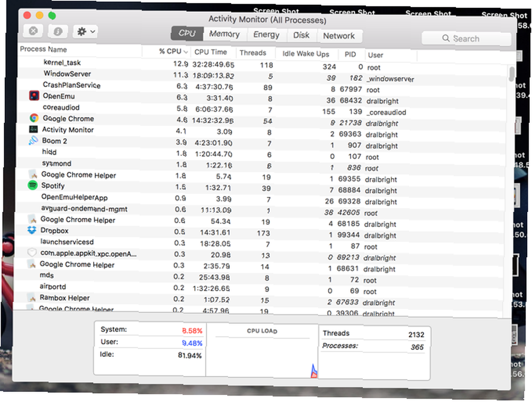The image size is (532, 402).
Task: Select the avguard-ondemand-mgmt process
Action: point(261,211)
